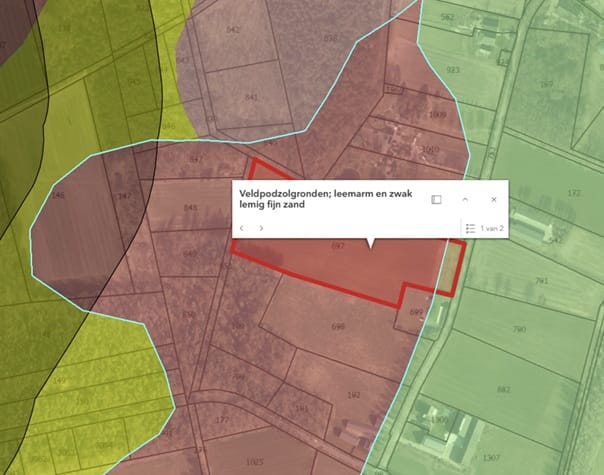Open feature list showing '1 van 2'

point(486,229)
